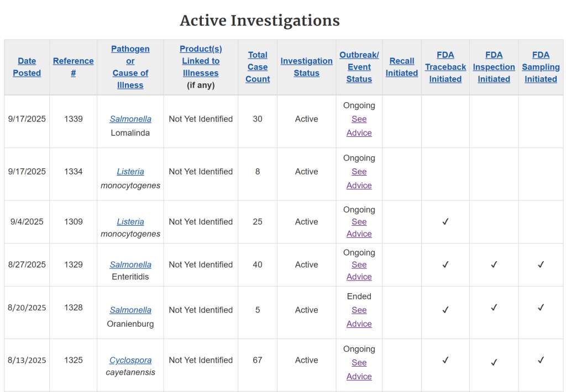
Task: Open Salmonella link for Lomalinda row
Action: coord(130,119)
